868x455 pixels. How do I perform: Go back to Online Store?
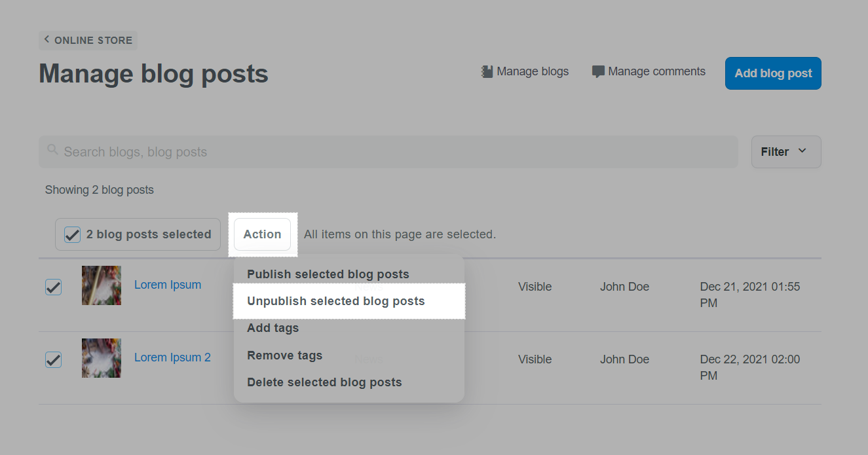click(x=88, y=41)
